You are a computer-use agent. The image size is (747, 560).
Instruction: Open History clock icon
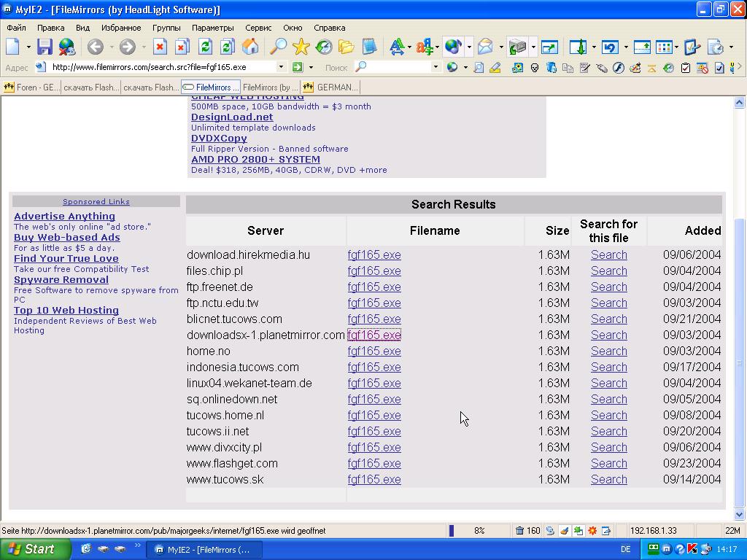tap(324, 47)
